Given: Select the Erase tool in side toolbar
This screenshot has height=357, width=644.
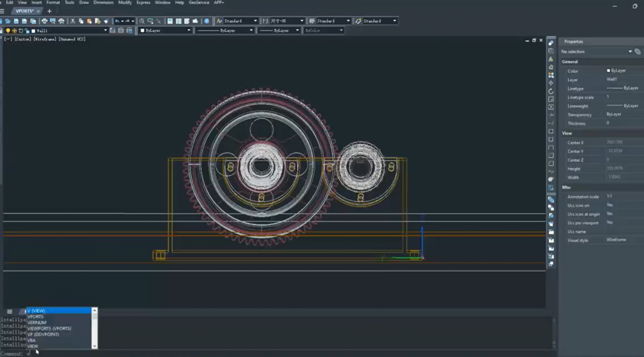Looking at the screenshot, I should tap(551, 43).
